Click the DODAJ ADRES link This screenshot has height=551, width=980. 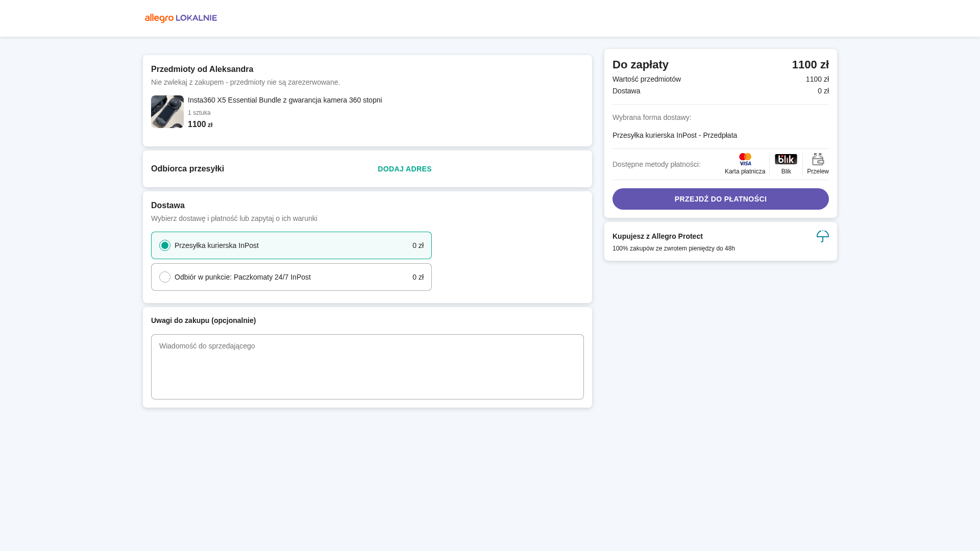(405, 169)
